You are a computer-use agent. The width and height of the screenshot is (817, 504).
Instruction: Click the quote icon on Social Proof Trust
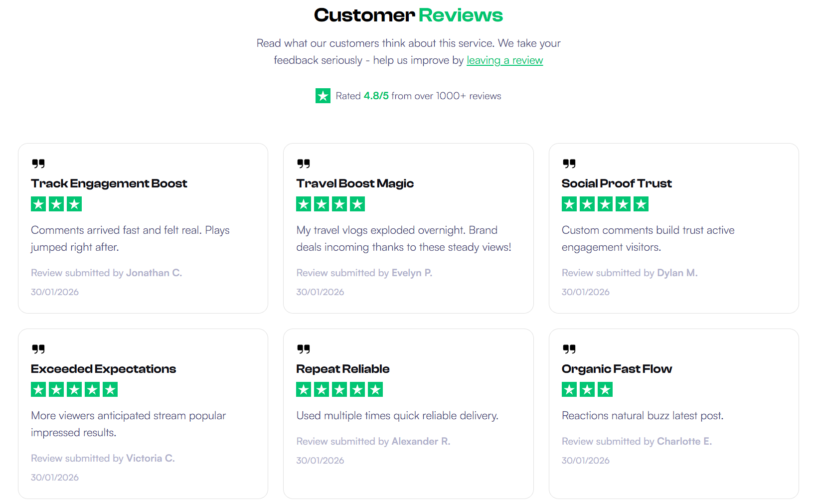(569, 164)
